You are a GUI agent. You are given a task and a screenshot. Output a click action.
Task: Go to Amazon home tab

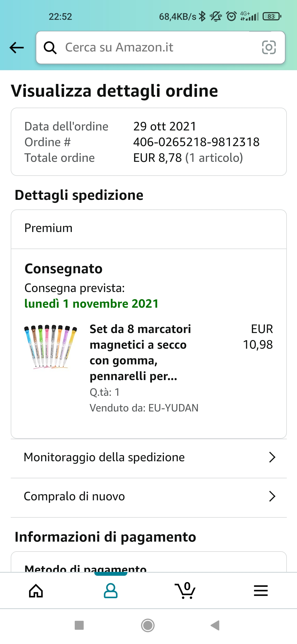point(36,591)
